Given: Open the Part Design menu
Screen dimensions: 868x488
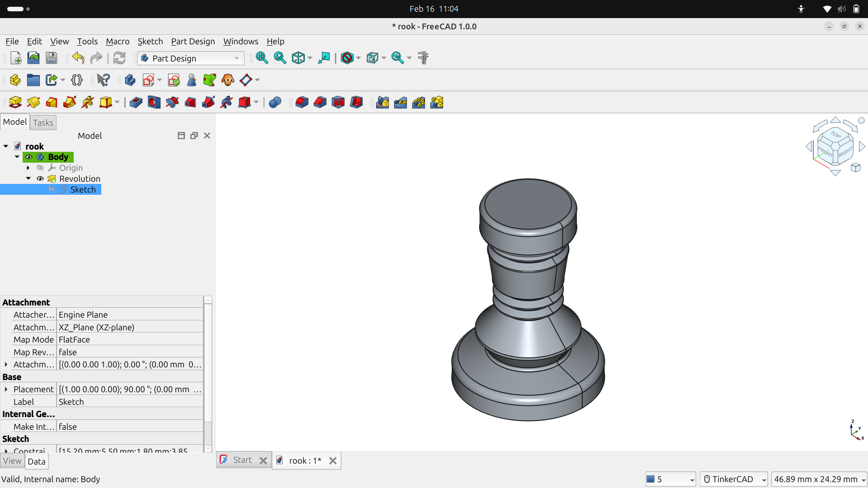Looking at the screenshot, I should pyautogui.click(x=193, y=41).
